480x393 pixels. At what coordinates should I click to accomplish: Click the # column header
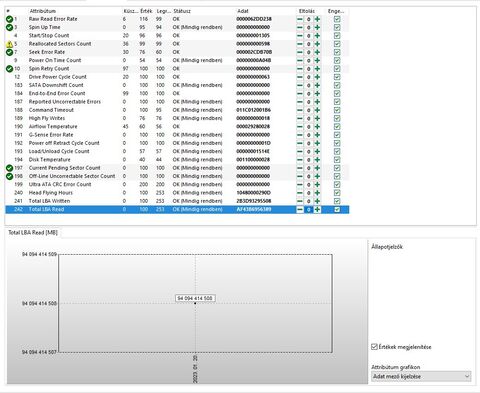pyautogui.click(x=8, y=11)
